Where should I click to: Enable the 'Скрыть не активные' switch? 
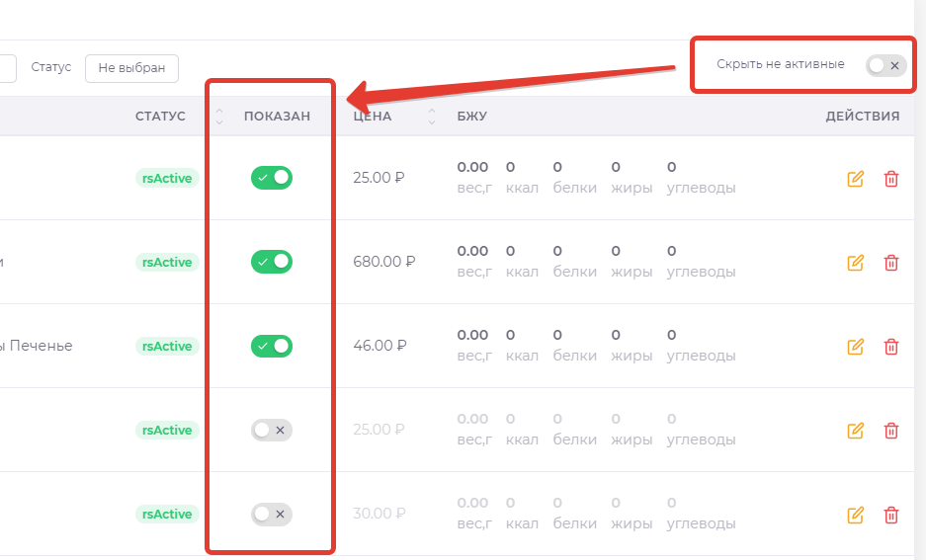point(884,65)
